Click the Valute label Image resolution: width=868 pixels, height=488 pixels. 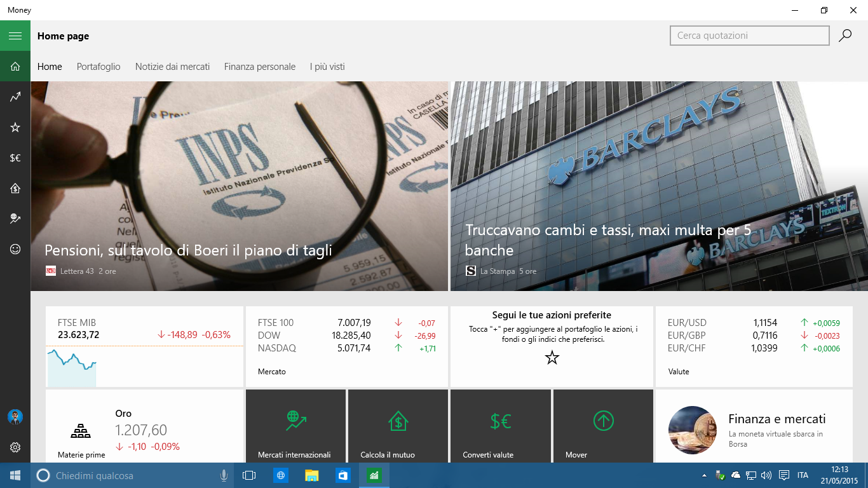(679, 372)
